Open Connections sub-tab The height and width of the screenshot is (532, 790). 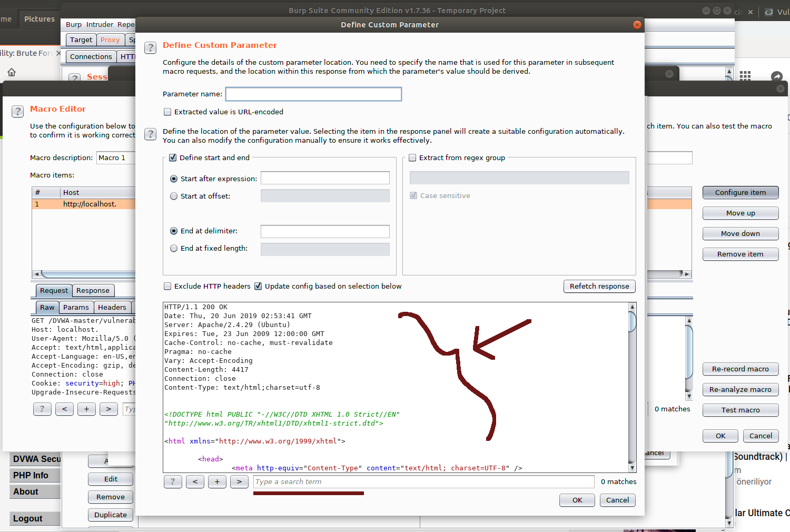click(x=91, y=56)
